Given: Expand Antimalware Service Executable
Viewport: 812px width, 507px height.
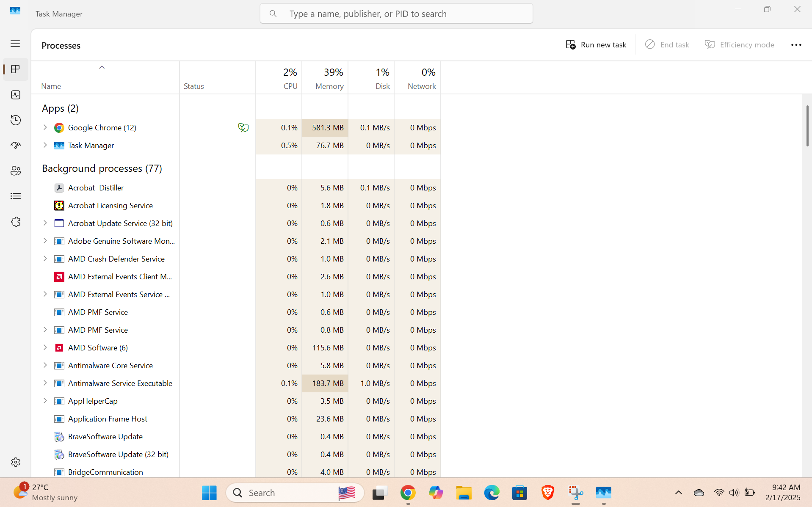Looking at the screenshot, I should click(45, 383).
